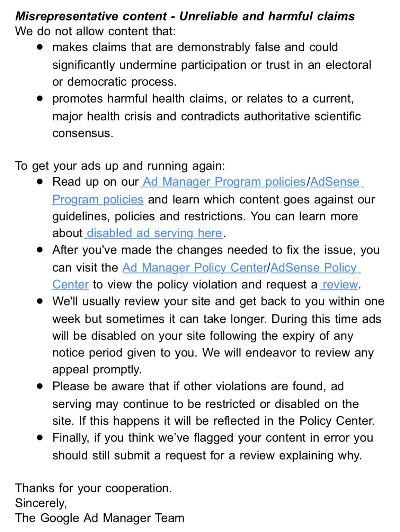Click "To get your ads up and running again:"
The width and height of the screenshot is (400, 532).
pyautogui.click(x=120, y=166)
